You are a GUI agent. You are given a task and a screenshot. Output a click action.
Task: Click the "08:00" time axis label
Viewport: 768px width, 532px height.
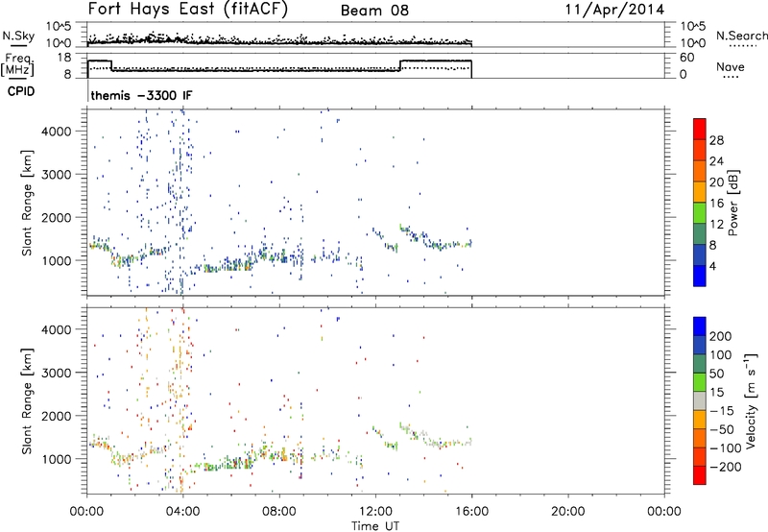(279, 512)
